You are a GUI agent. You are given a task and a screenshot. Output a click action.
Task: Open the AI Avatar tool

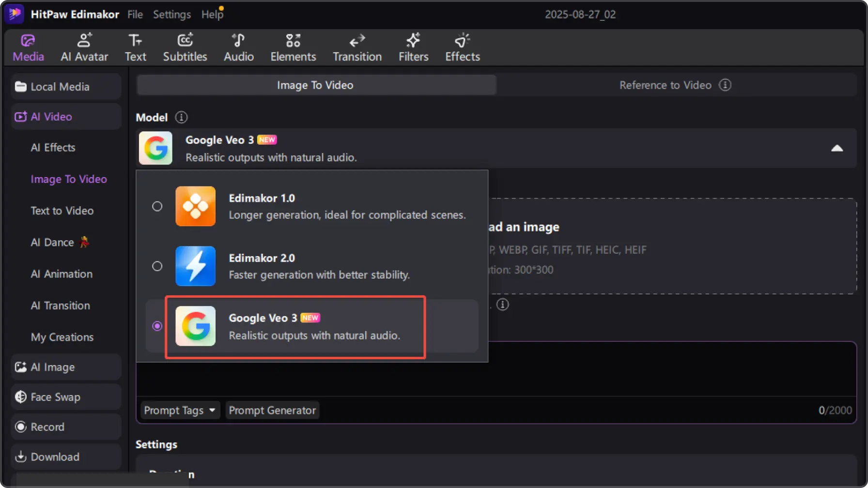(x=84, y=47)
